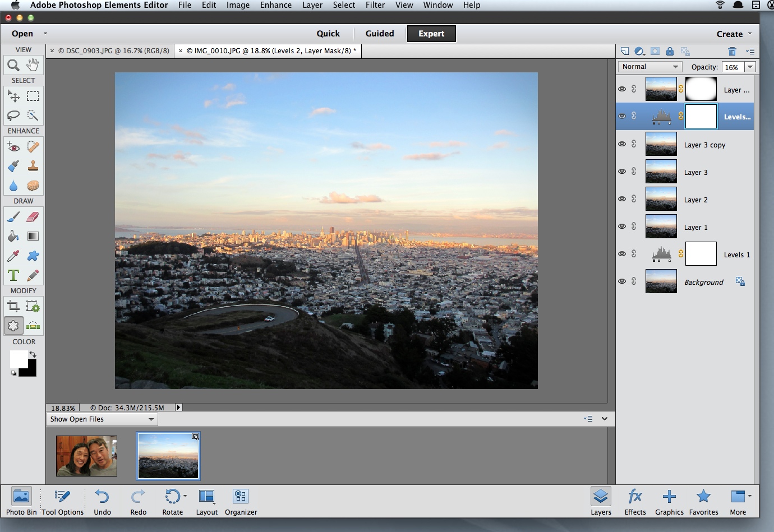Hide the Levels 1 adjustment layer
Screen dimensions: 774x532
(x=622, y=254)
